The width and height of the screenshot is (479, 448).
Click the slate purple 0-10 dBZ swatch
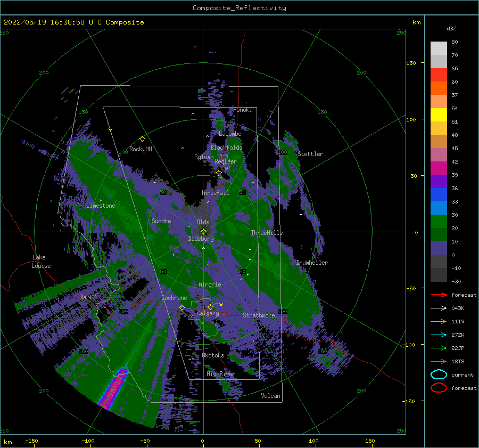(439, 248)
